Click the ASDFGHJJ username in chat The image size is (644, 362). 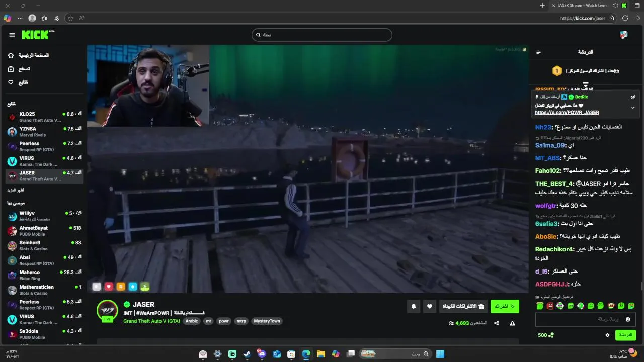pyautogui.click(x=551, y=284)
